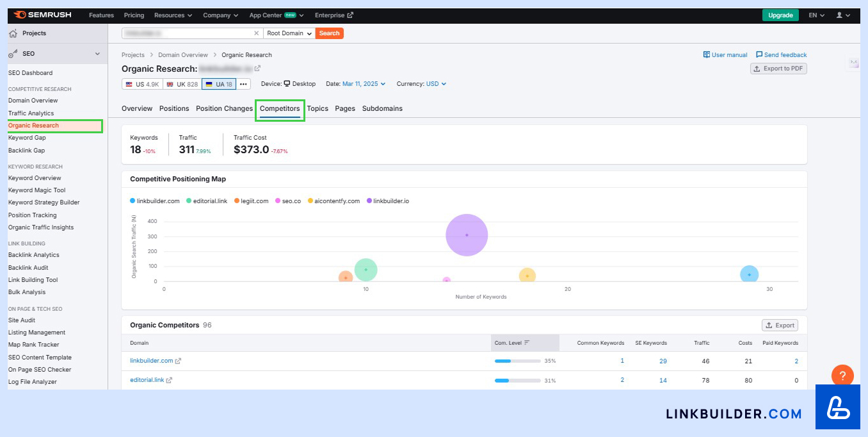Click linkbuilder.com SE Keywords value 29
This screenshot has height=437, width=868.
pos(663,361)
